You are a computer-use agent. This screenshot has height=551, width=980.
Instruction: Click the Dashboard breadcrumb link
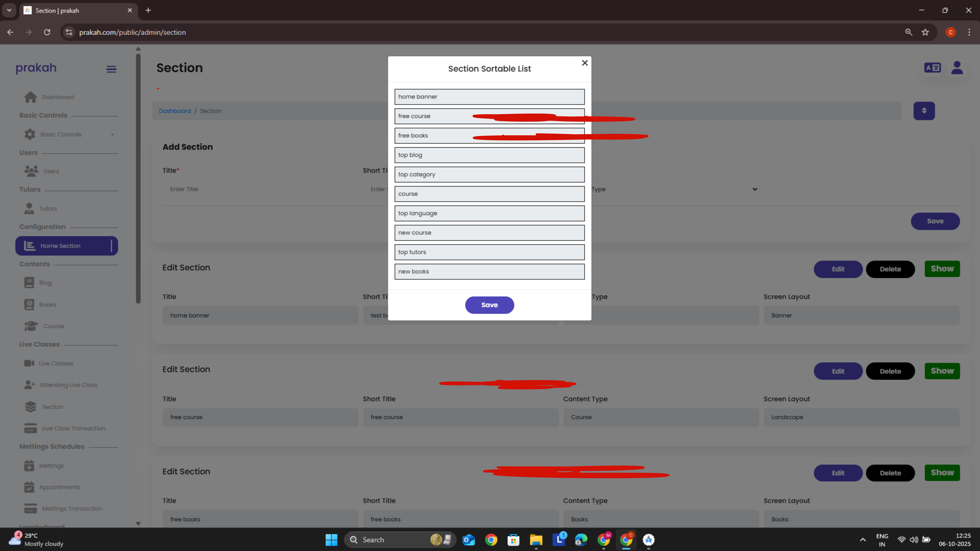(x=175, y=111)
